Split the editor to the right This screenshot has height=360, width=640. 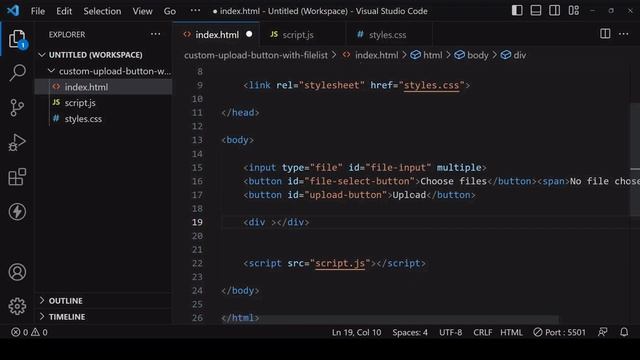[605, 34]
